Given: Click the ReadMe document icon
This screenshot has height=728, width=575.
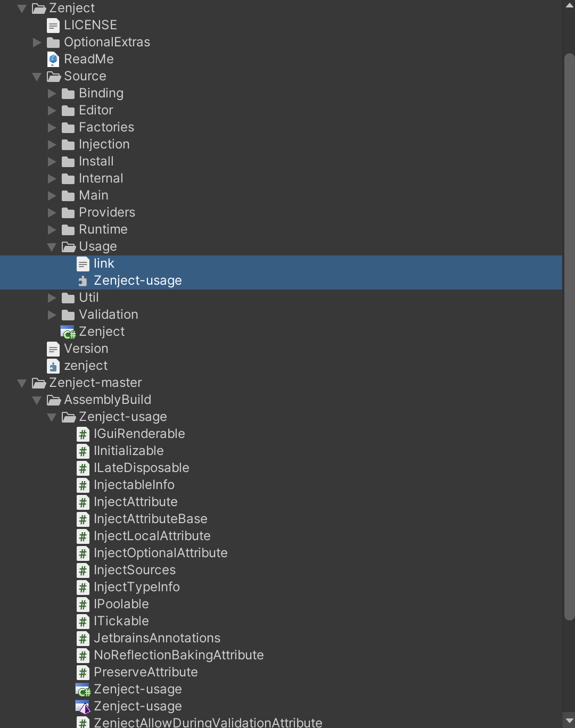Looking at the screenshot, I should 53,59.
